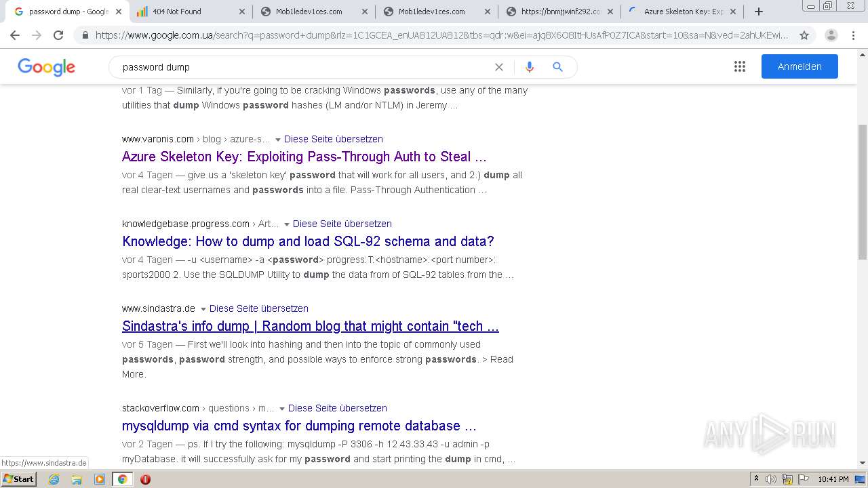Viewport: 868px width, 488px height.
Task: Open 'mysqldump via cmd syntax' result
Action: [x=299, y=426]
